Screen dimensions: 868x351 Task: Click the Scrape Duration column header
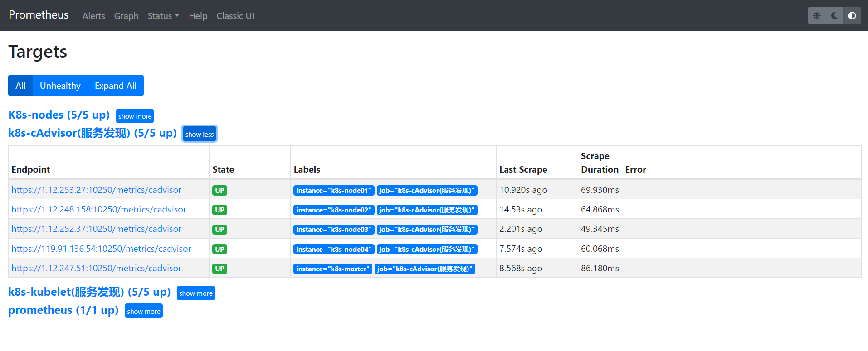point(600,163)
